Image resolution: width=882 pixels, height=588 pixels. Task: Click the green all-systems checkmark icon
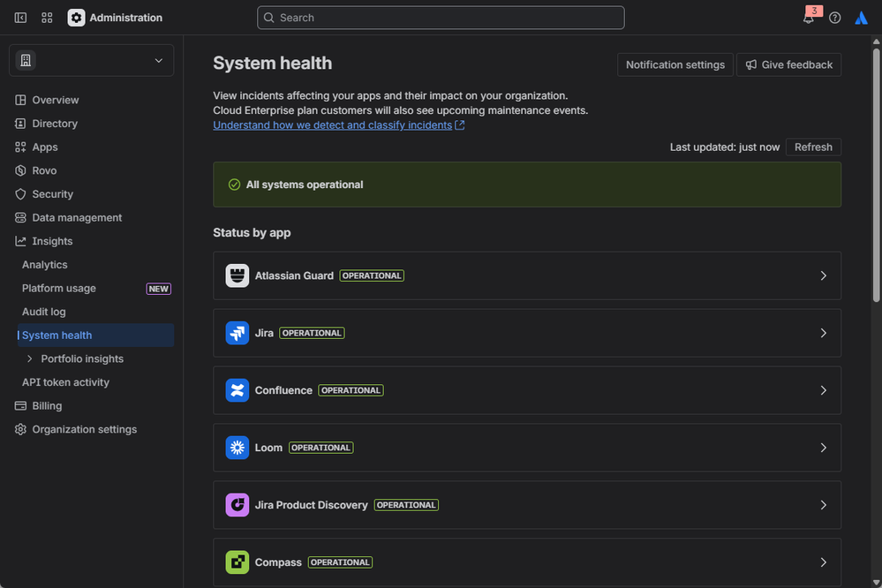[x=235, y=185]
